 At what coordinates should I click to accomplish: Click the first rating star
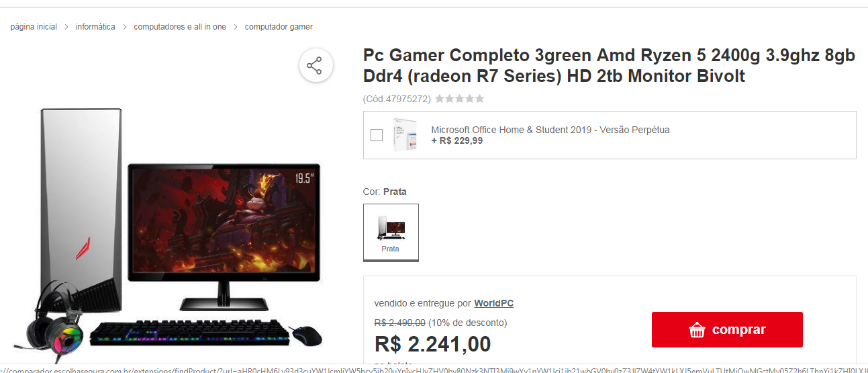pos(439,99)
